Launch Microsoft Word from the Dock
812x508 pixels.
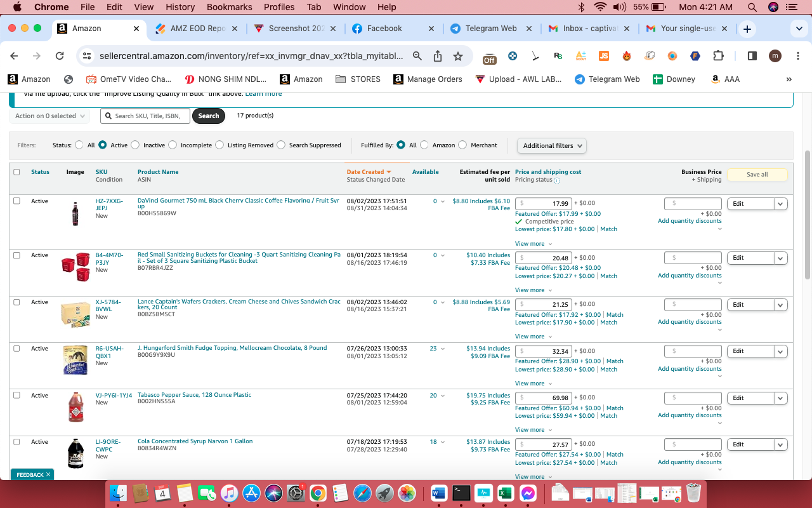(x=439, y=493)
